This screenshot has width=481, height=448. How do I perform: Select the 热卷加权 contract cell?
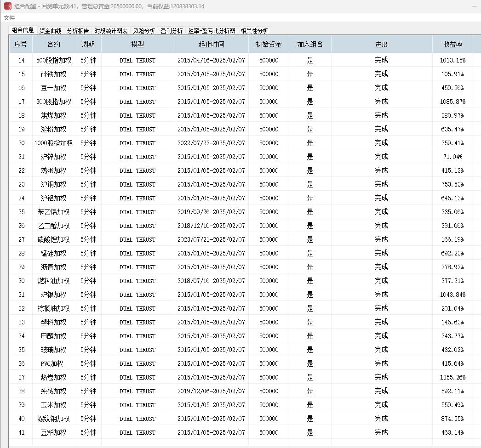pyautogui.click(x=54, y=377)
